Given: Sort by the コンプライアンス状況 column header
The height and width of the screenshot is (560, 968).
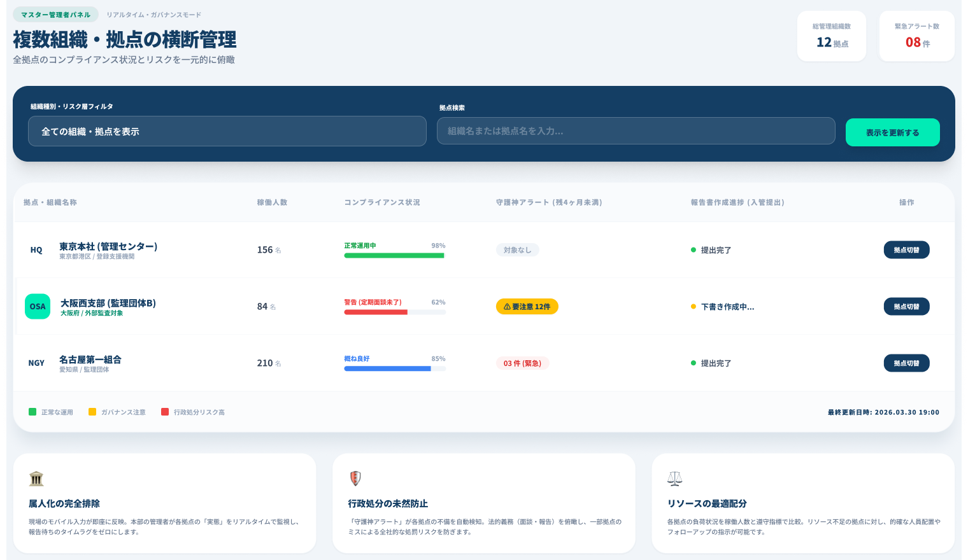Looking at the screenshot, I should coord(382,202).
